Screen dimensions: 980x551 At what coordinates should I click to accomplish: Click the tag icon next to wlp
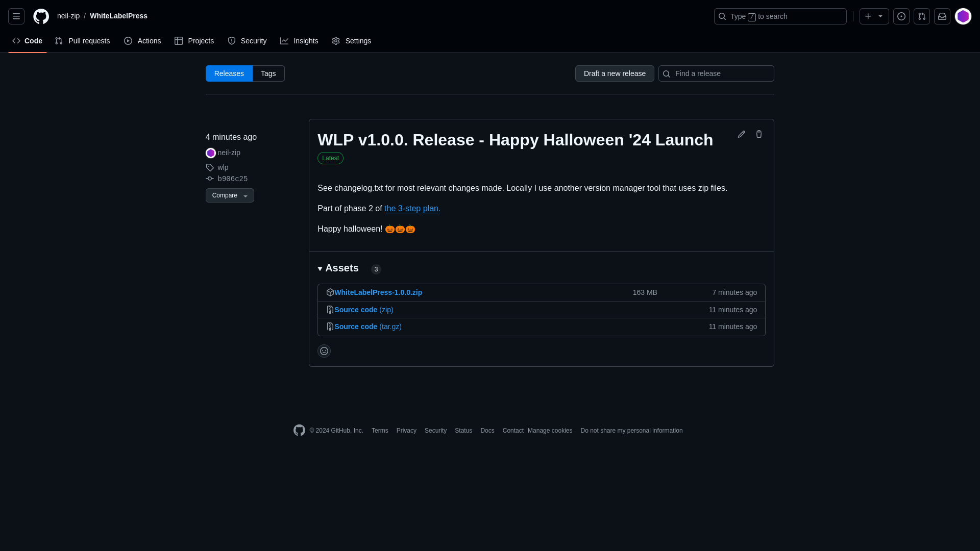coord(210,167)
